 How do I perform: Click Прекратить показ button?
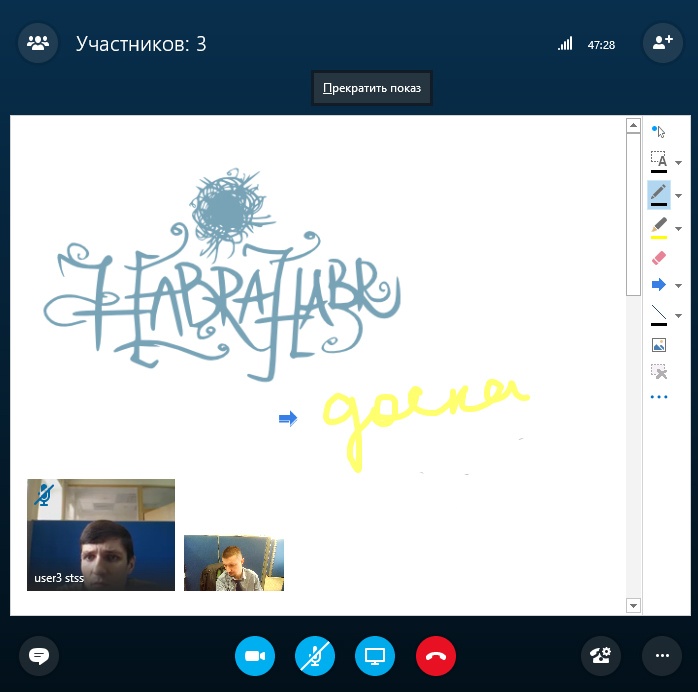pyautogui.click(x=372, y=88)
